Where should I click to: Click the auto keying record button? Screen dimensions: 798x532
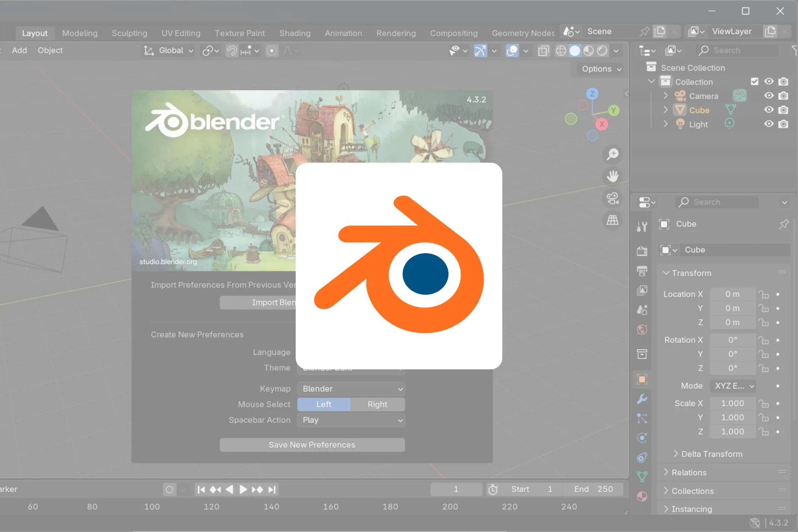(x=169, y=490)
